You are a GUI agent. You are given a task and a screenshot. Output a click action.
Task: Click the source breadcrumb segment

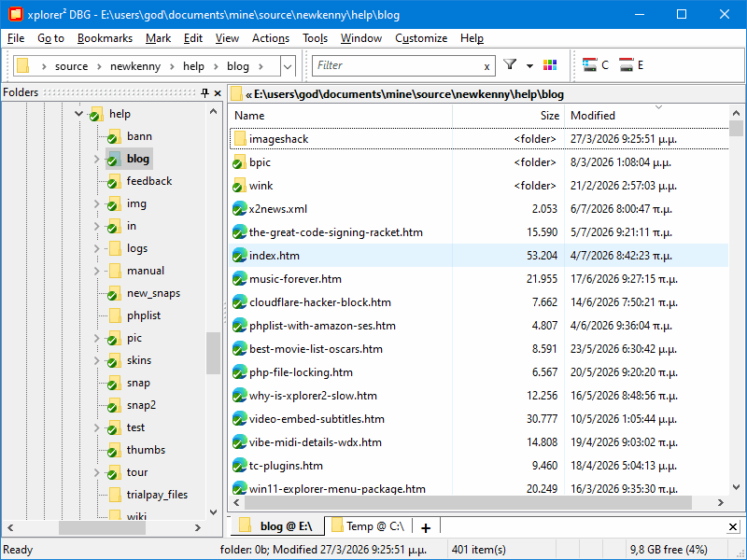[72, 66]
